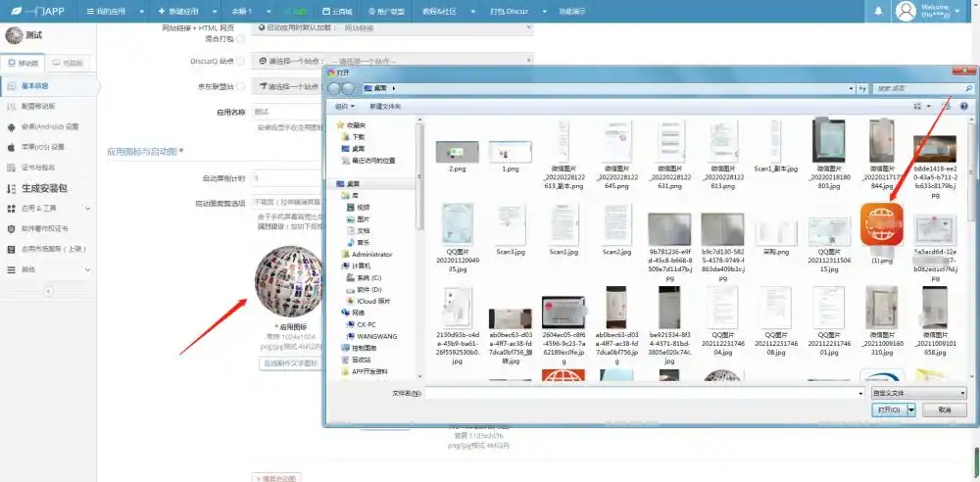Click the search magnifier in file dialog
The height and width of the screenshot is (482, 980).
(969, 89)
